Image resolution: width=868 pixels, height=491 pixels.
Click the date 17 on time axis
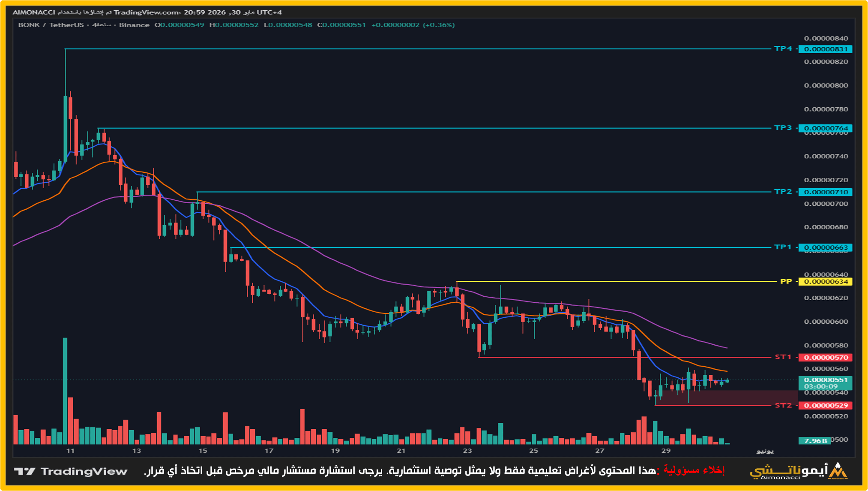(x=269, y=451)
